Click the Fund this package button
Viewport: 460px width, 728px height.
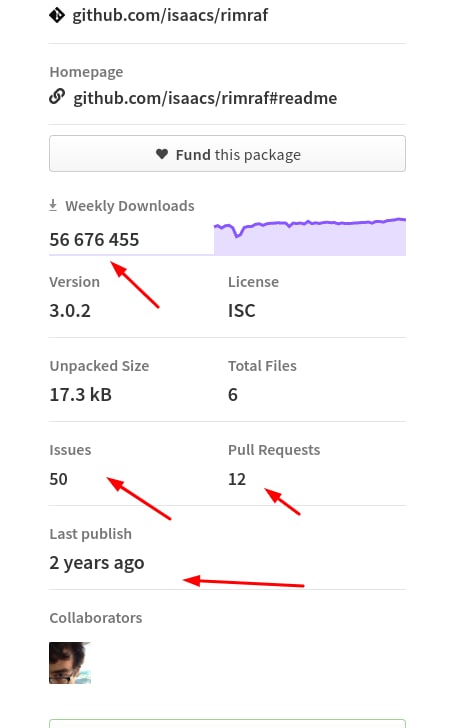coord(227,154)
